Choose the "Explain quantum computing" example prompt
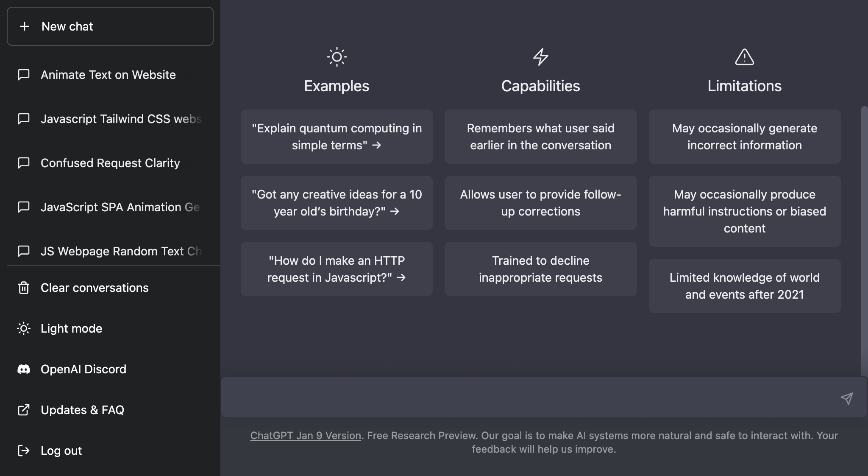Screen dimensions: 868x476 tap(337, 137)
